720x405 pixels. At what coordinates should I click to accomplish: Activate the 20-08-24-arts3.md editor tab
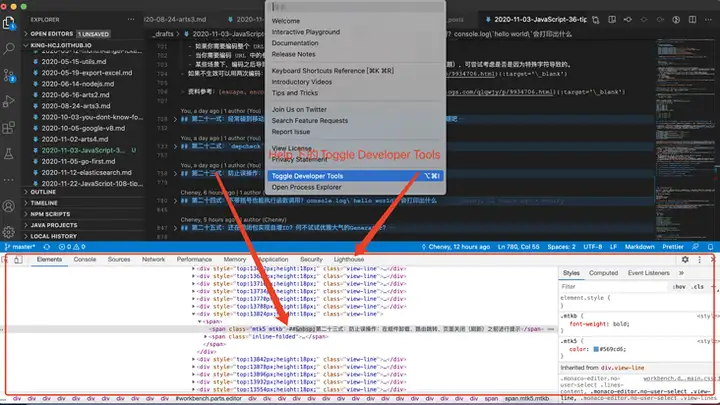175,20
